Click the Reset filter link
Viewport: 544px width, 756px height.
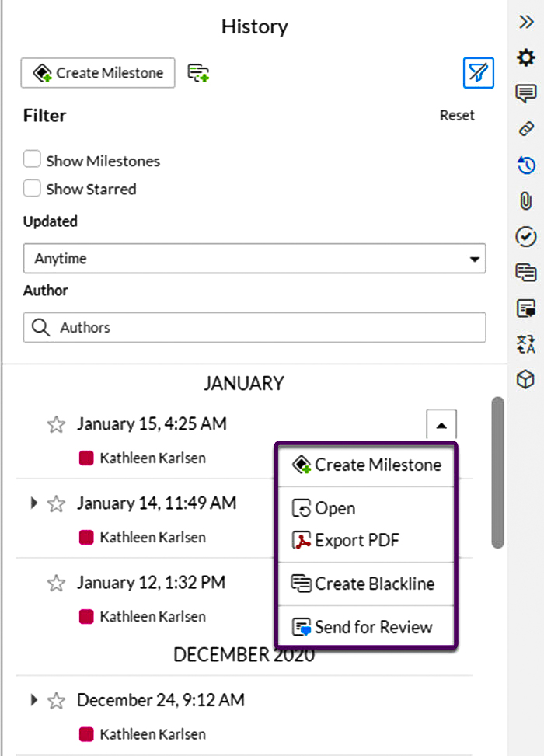457,115
